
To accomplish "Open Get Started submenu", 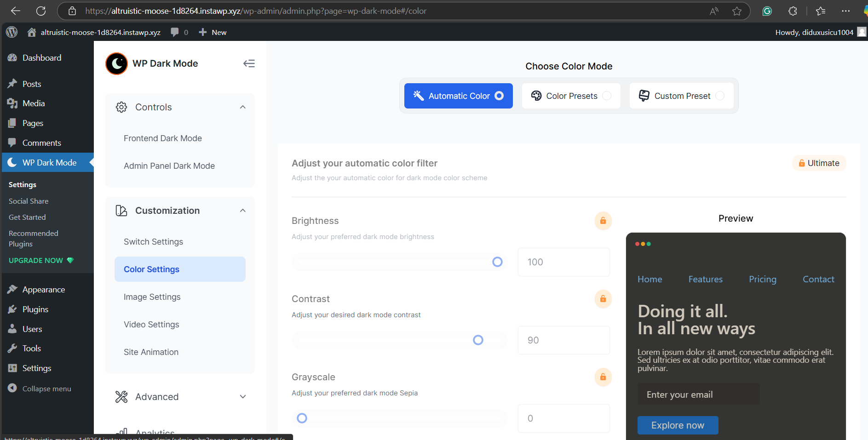I will (27, 217).
